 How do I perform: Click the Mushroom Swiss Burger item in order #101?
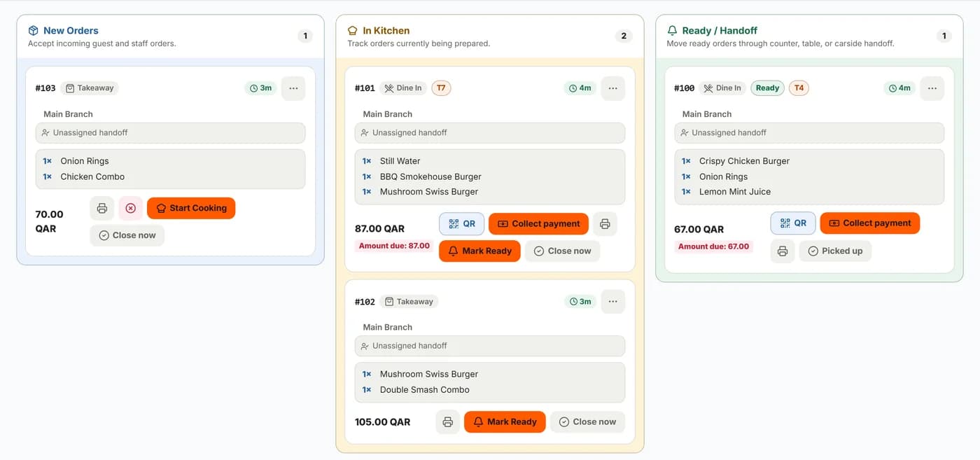point(429,192)
